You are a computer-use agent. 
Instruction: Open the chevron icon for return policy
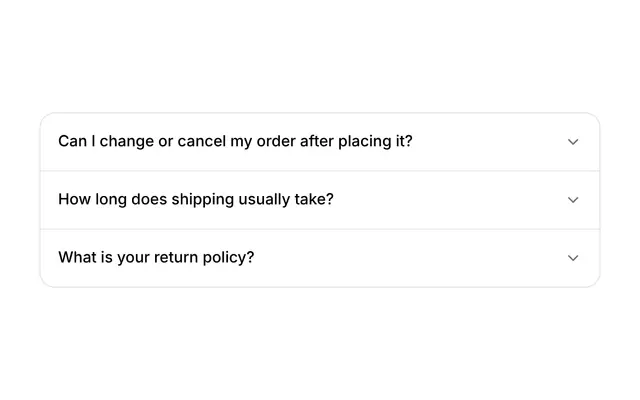pyautogui.click(x=573, y=258)
